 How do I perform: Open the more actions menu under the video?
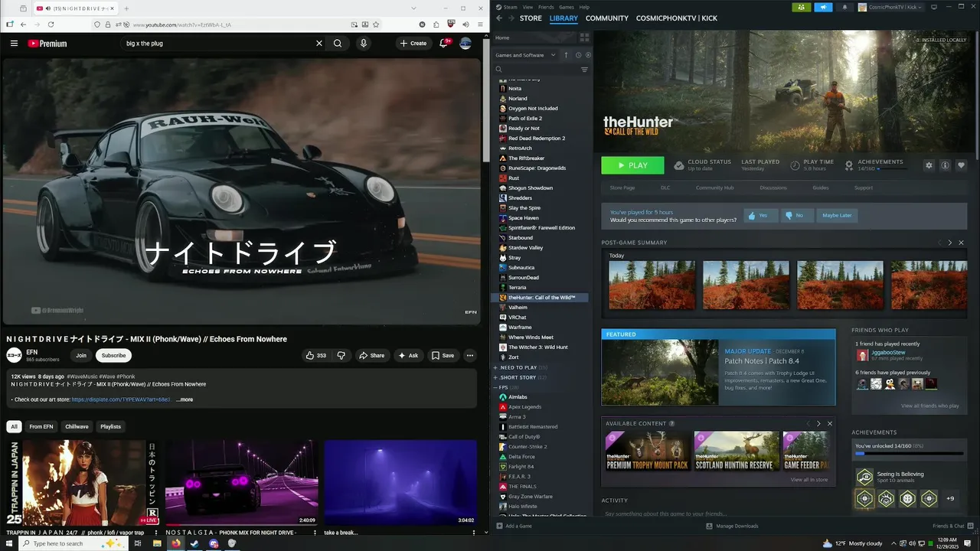470,355
